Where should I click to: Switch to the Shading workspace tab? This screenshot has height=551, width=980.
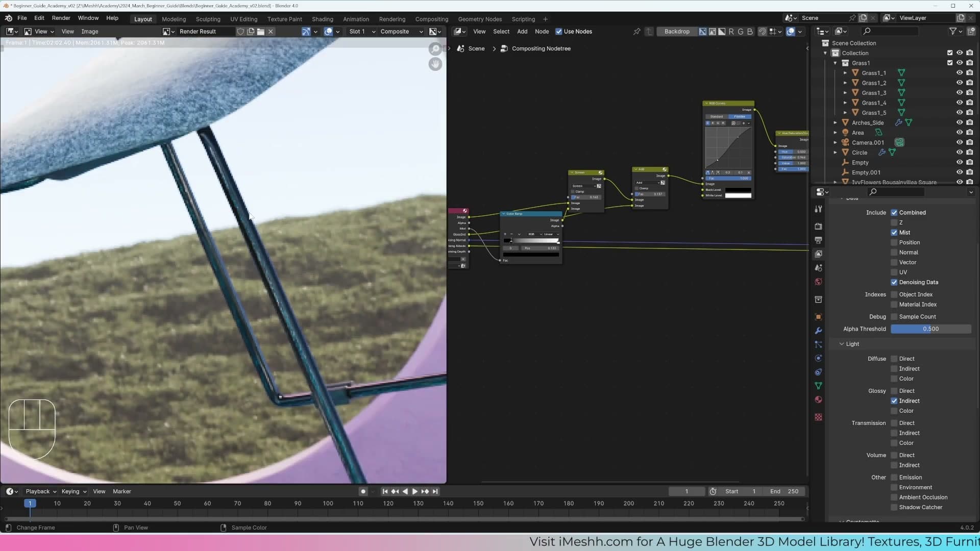click(323, 19)
